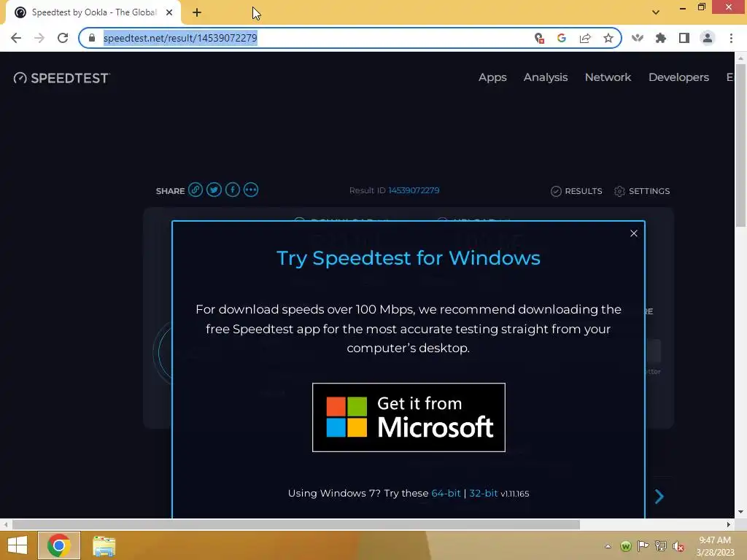Go to Speedtest home via logo
Viewport: 747px width, 560px height.
pyautogui.click(x=61, y=78)
